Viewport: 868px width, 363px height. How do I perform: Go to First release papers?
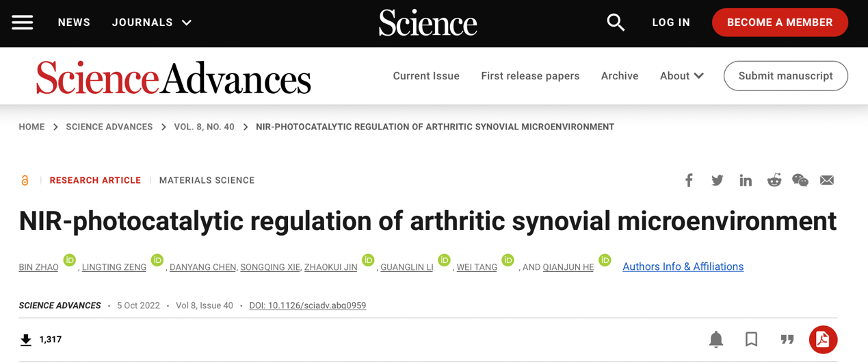530,76
